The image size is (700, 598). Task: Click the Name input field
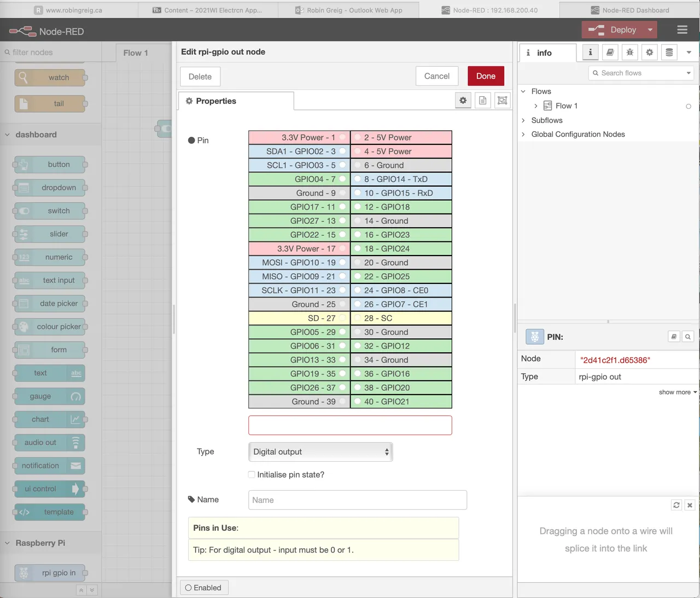pyautogui.click(x=358, y=500)
